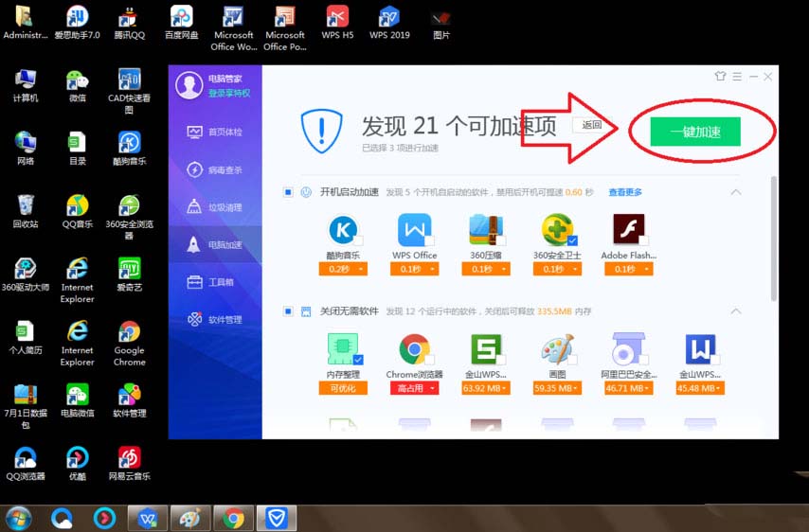Select the Google Chrome desktop icon
The width and height of the screenshot is (809, 532).
pos(129,344)
